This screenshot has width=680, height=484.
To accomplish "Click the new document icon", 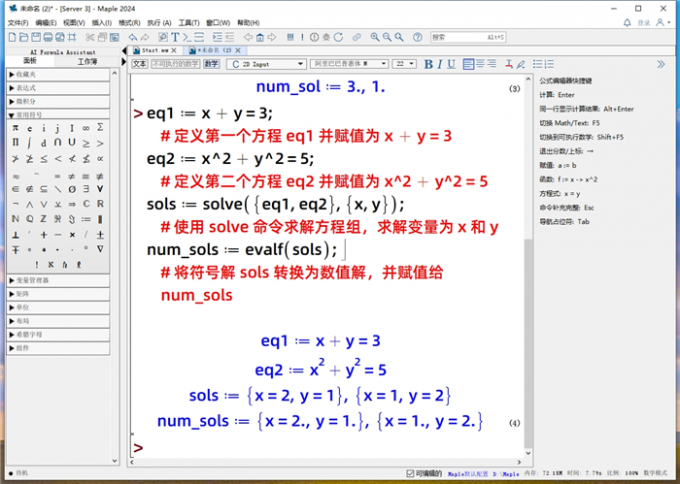I will pos(13,37).
